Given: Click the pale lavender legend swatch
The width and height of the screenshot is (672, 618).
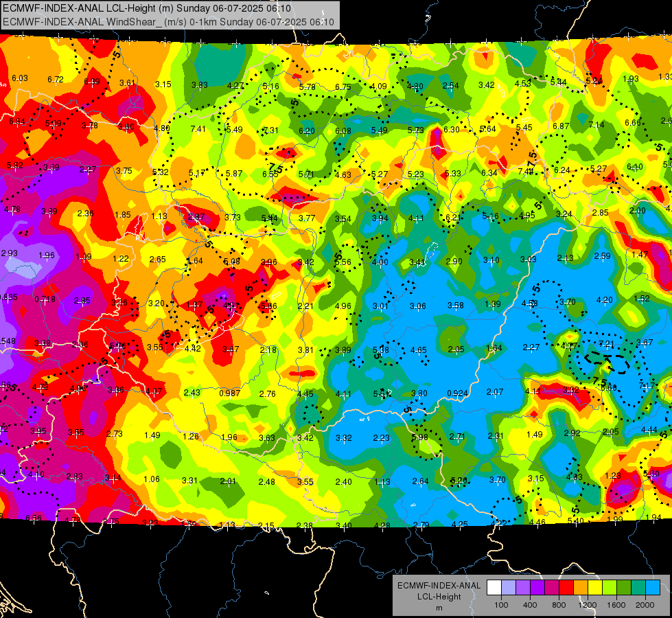Looking at the screenshot, I should coord(509,587).
